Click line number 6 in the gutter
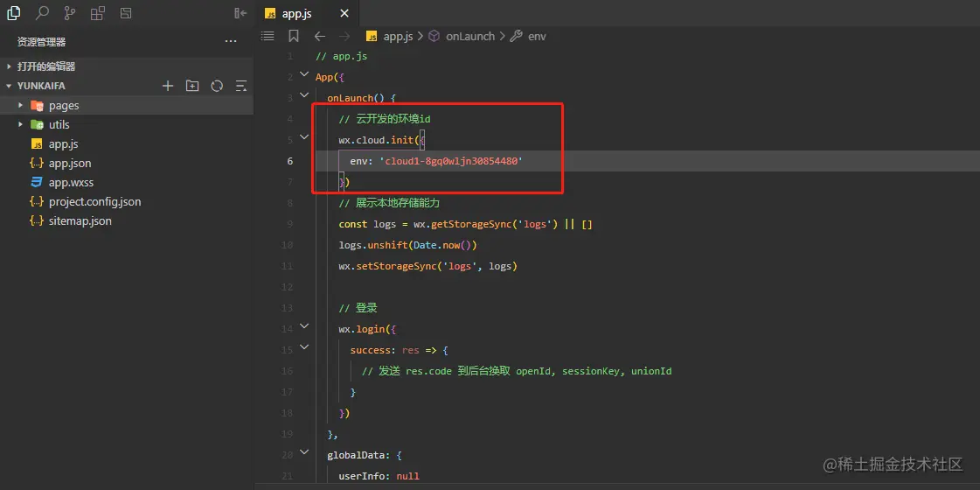The height and width of the screenshot is (490, 980). [289, 161]
